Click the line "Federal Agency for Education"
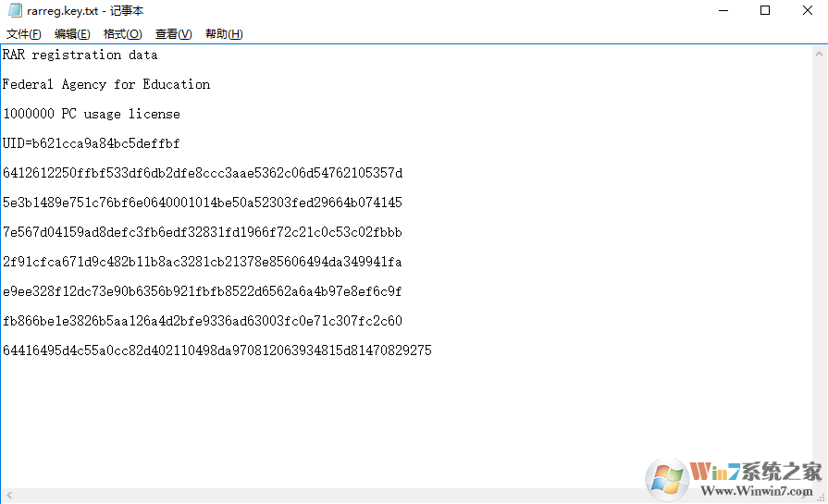828x504 pixels. [x=106, y=84]
